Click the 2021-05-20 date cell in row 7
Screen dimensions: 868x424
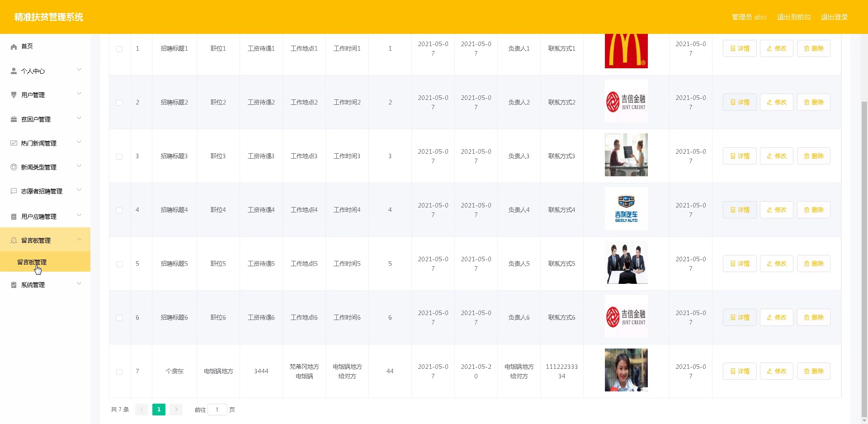coord(476,371)
